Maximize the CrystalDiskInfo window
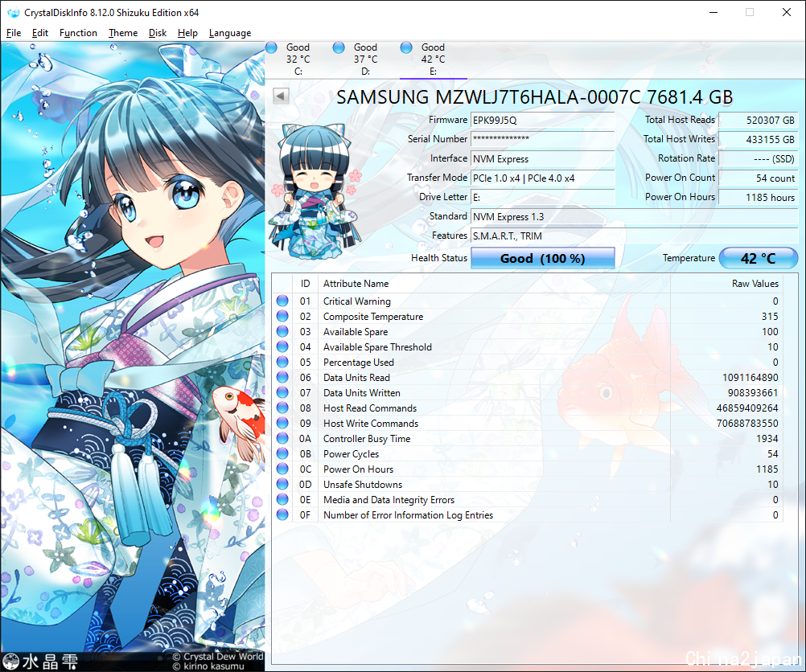 click(x=750, y=12)
